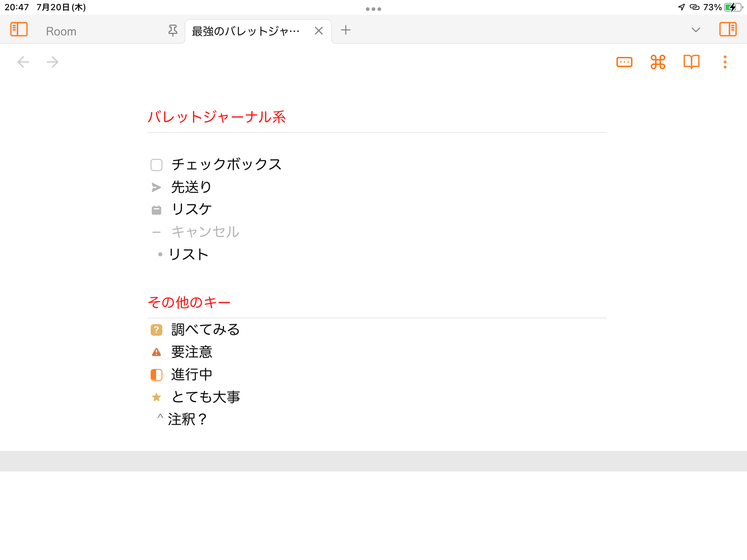This screenshot has height=560, width=747.
Task: Check the チェックボックス checkbox
Action: point(156,165)
